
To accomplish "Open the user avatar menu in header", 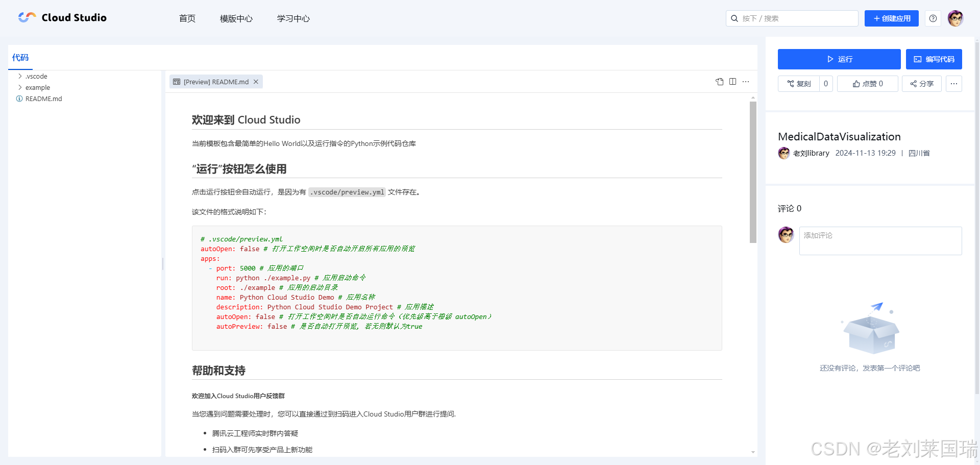I will coord(955,18).
